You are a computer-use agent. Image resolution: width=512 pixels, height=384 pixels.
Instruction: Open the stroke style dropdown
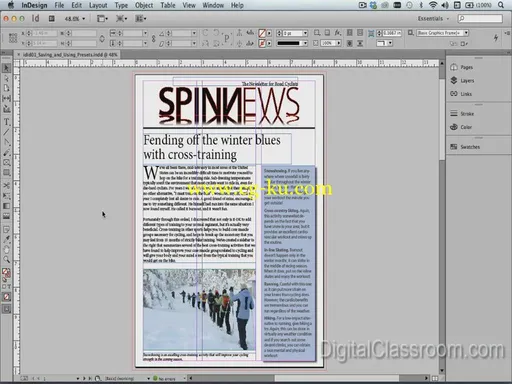pyautogui.click(x=305, y=43)
